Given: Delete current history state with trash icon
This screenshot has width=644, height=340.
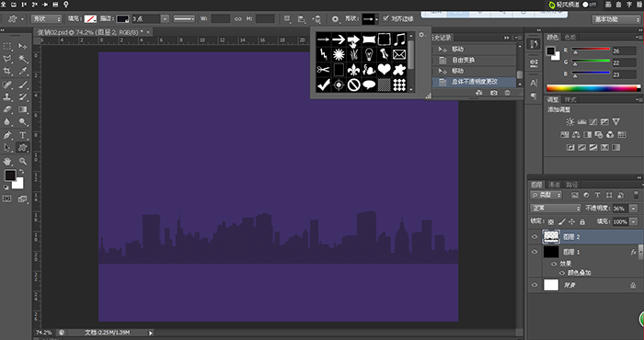Looking at the screenshot, I should pos(507,93).
